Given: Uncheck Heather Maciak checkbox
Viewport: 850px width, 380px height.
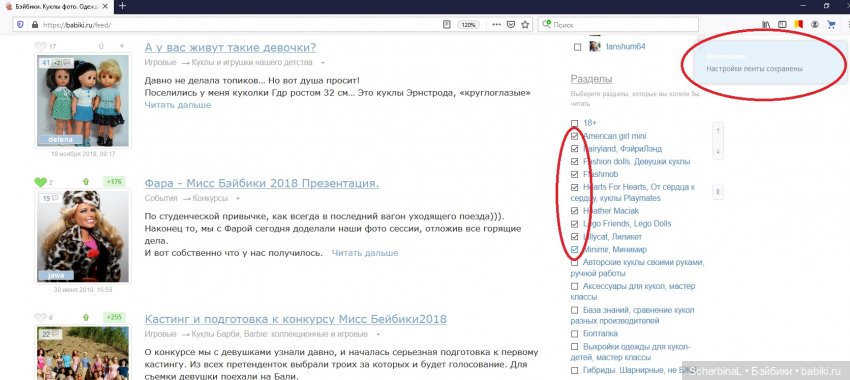Looking at the screenshot, I should [x=575, y=211].
